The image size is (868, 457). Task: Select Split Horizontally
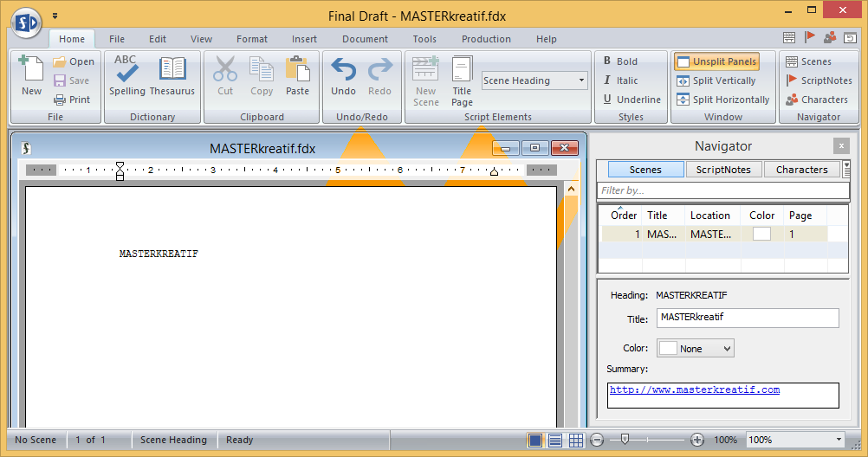(723, 100)
